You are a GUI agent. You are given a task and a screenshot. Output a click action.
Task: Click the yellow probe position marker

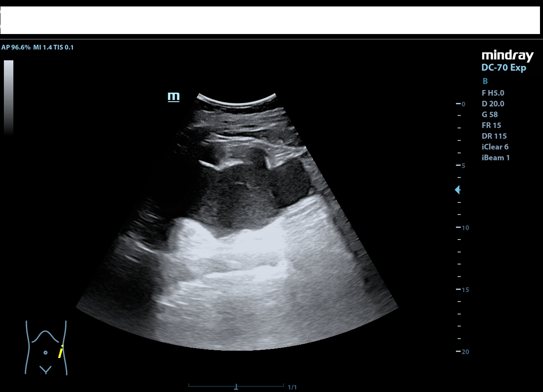coord(61,352)
